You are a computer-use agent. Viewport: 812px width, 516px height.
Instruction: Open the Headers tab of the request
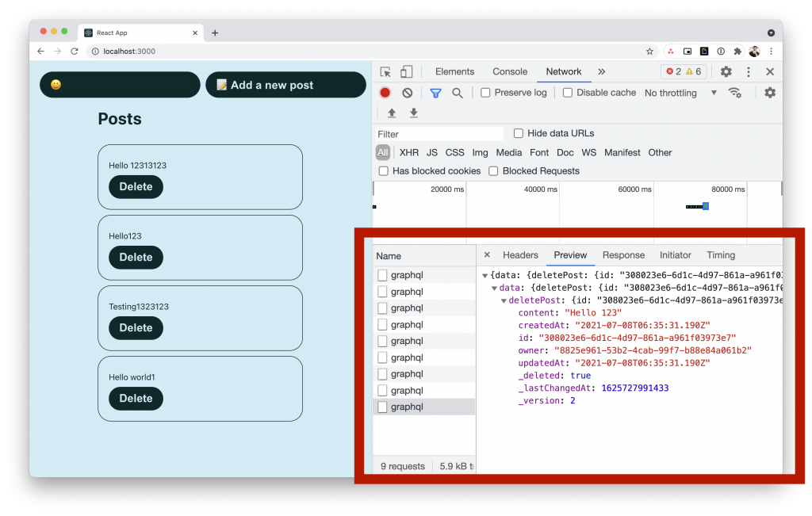(x=520, y=255)
